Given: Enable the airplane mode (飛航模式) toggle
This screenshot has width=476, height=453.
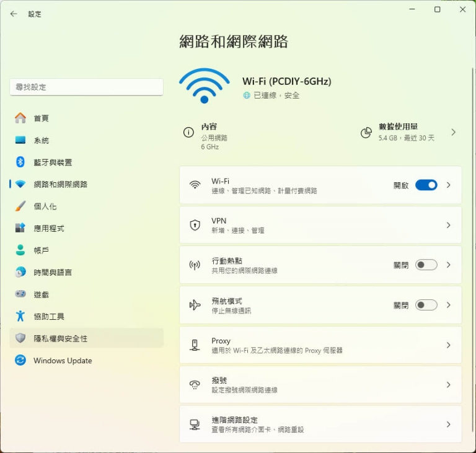Looking at the screenshot, I should tap(426, 305).
